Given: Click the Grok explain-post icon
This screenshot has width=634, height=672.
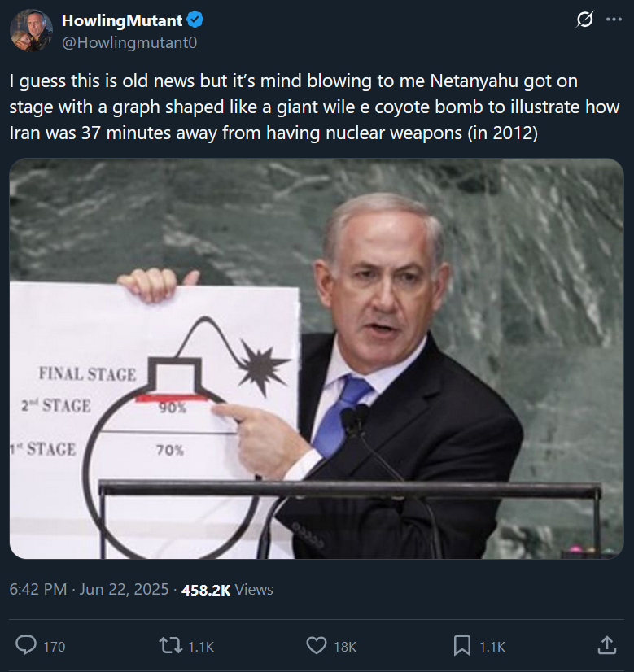Looking at the screenshot, I should 584,20.
